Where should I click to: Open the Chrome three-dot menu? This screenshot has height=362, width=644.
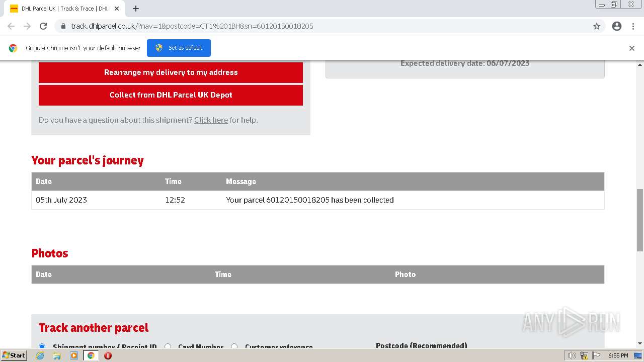click(633, 26)
